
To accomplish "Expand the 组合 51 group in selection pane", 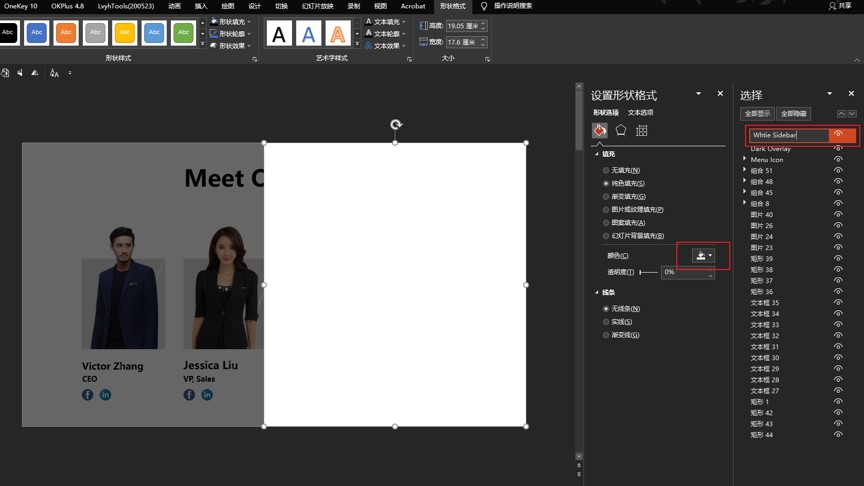I will pos(745,171).
